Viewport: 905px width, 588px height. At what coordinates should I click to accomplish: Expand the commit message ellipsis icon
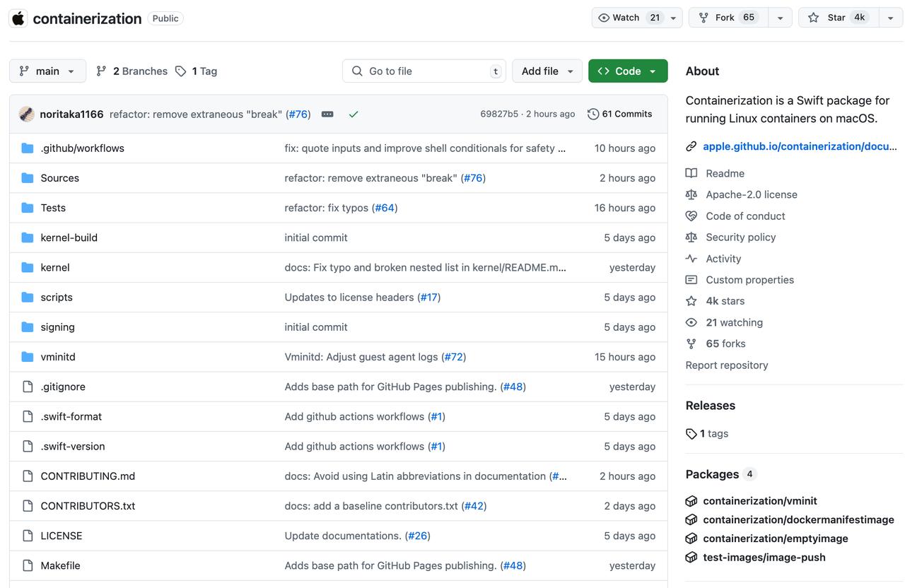327,114
